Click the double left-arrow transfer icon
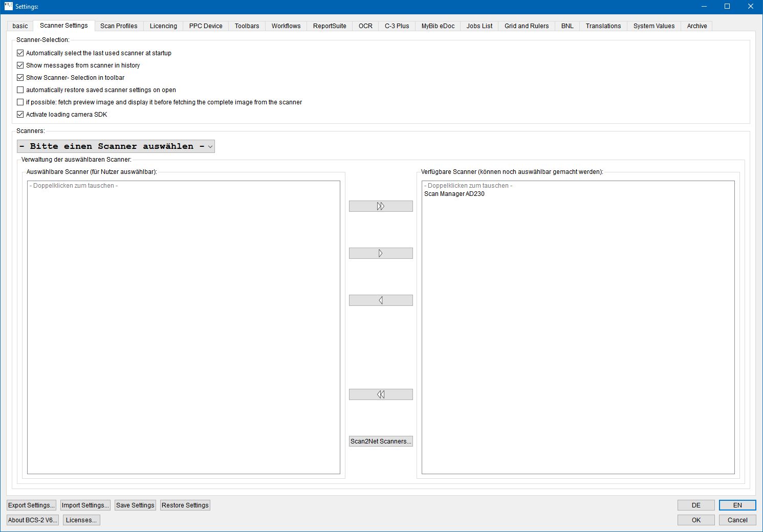Image resolution: width=763 pixels, height=532 pixels. tap(381, 394)
